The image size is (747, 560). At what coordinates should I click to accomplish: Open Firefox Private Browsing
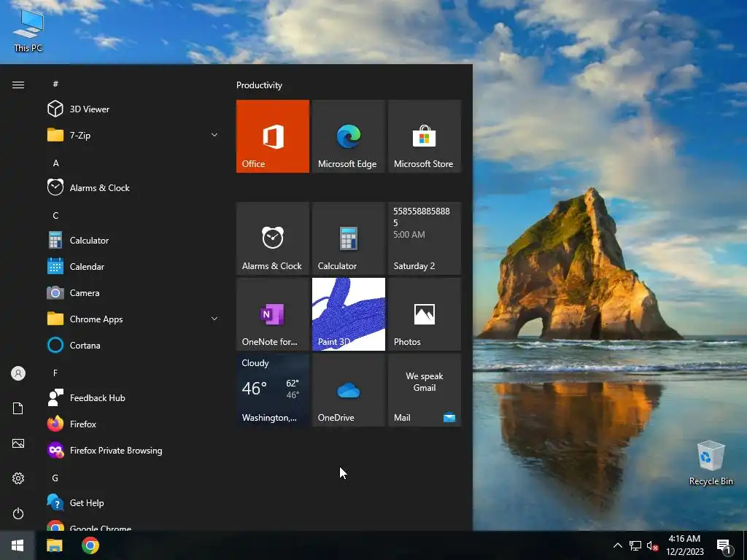pos(133,450)
